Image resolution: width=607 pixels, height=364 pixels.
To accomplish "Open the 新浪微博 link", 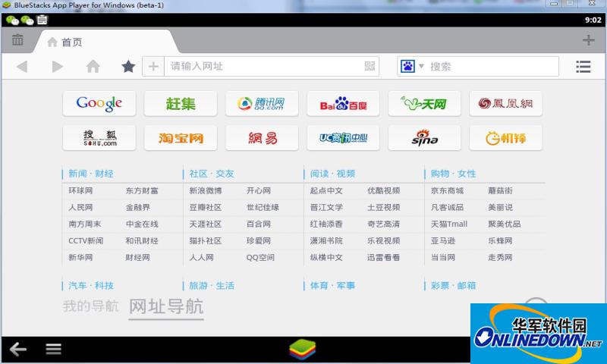I will click(206, 190).
